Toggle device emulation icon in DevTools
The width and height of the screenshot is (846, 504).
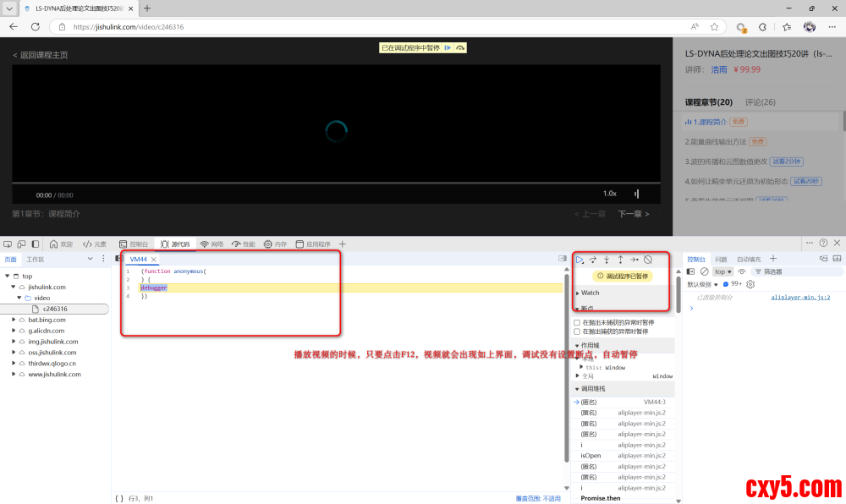tap(20, 244)
